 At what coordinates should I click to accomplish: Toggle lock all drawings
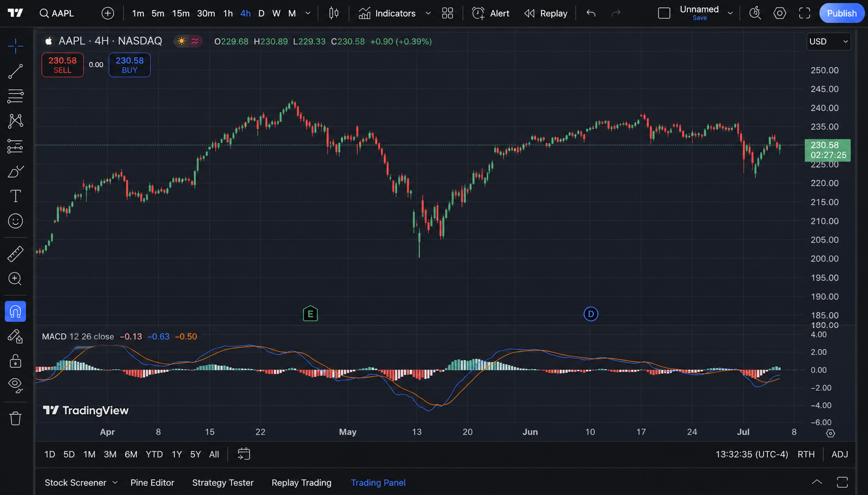(x=16, y=361)
